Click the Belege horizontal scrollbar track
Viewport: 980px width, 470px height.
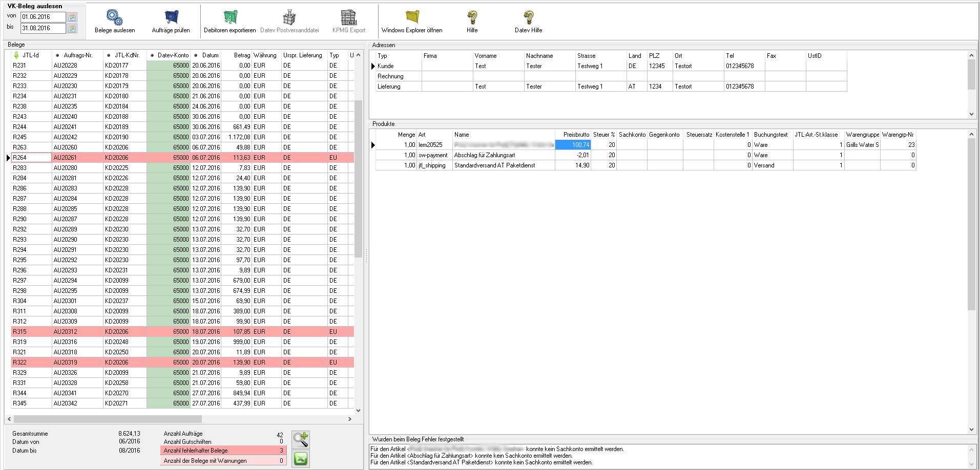[277, 419]
